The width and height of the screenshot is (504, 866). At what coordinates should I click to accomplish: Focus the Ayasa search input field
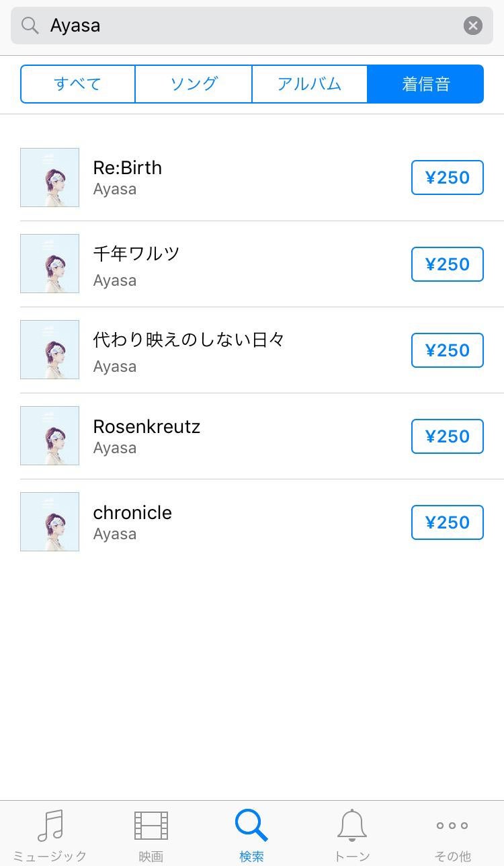tap(252, 26)
